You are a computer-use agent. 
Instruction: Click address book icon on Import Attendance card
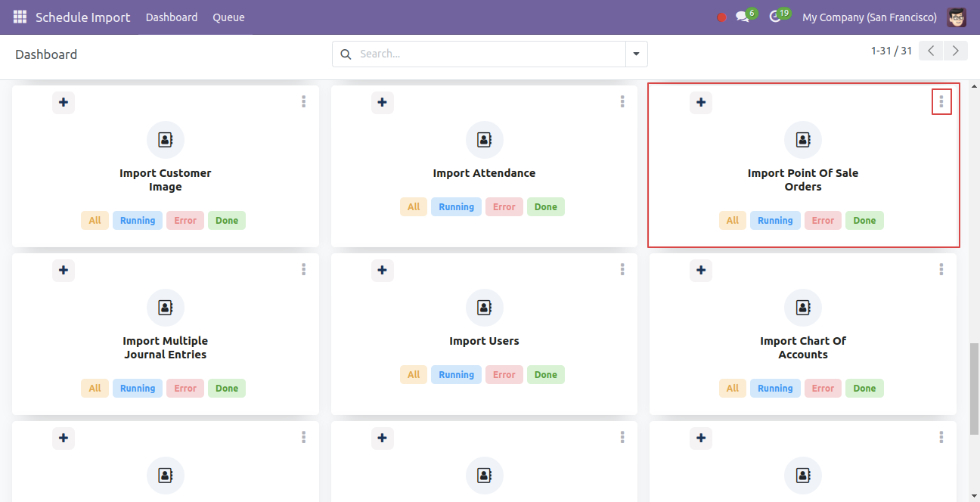(x=485, y=140)
